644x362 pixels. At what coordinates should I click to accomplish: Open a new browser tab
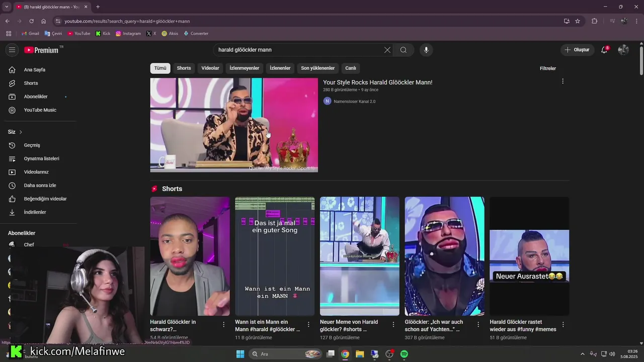coord(98,7)
